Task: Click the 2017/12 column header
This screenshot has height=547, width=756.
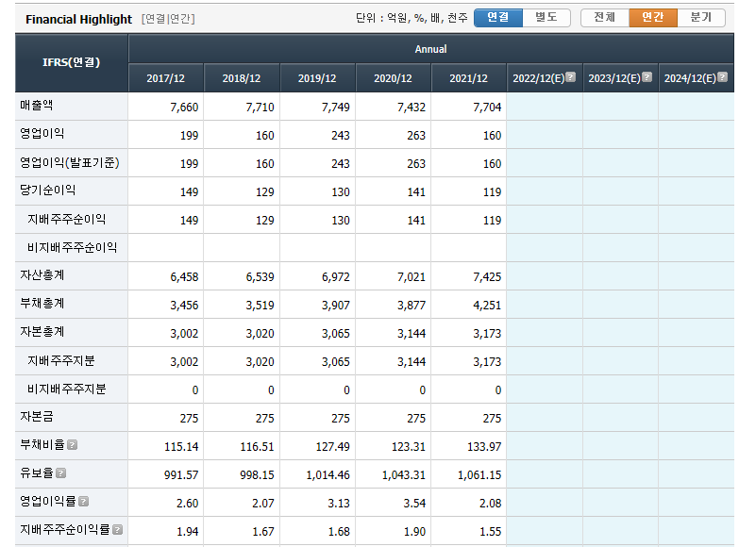Action: [166, 78]
